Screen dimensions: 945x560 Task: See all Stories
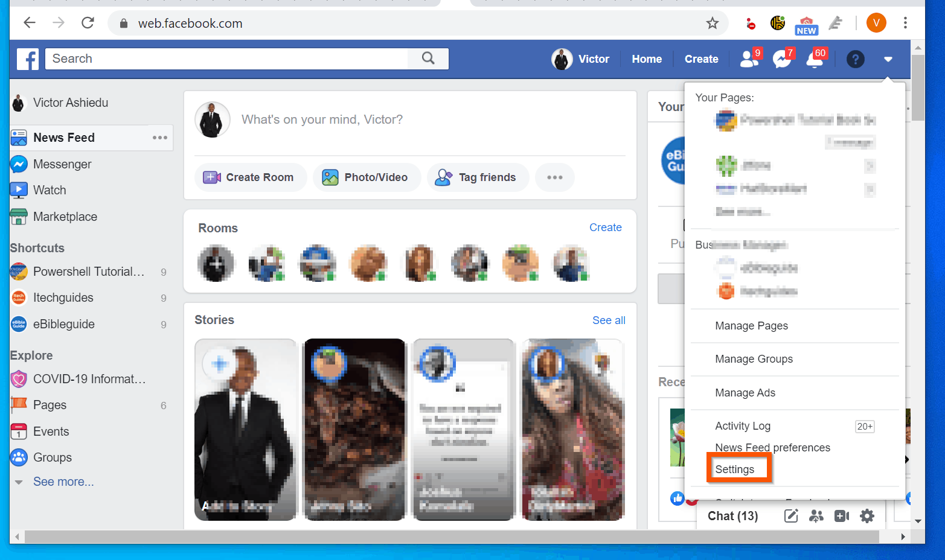point(609,320)
